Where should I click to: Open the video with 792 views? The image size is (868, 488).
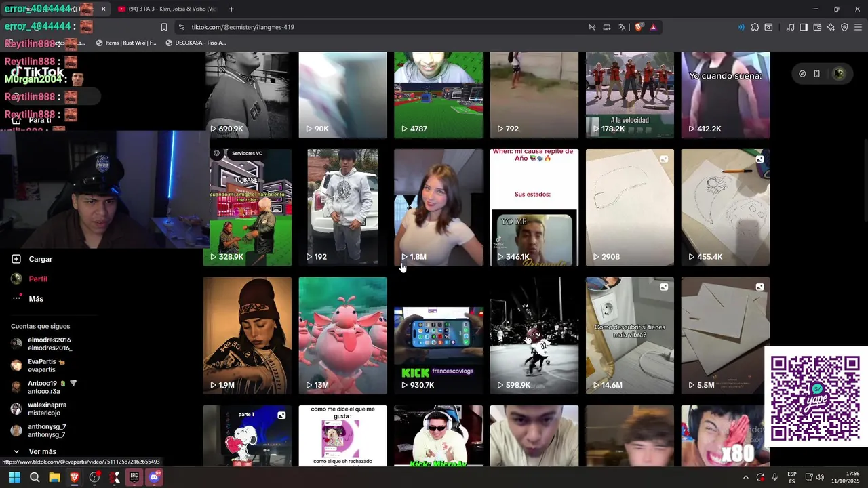point(534,95)
